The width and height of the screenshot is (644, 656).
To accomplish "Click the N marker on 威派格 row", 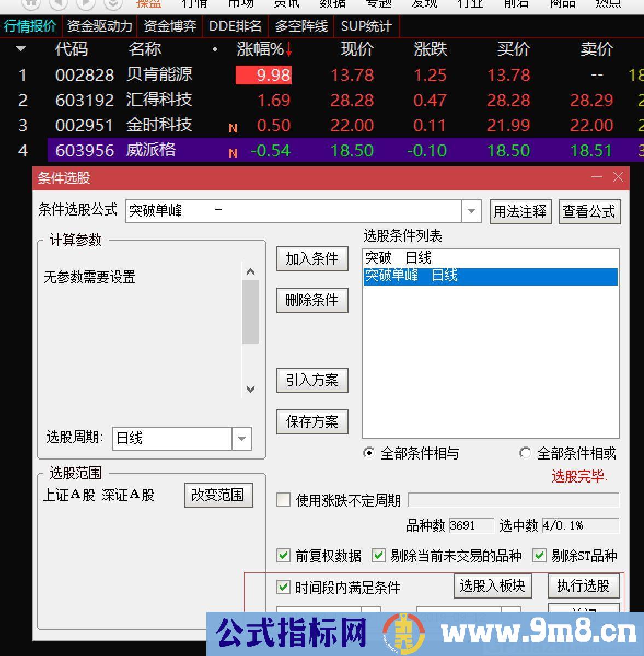I will coord(233,153).
